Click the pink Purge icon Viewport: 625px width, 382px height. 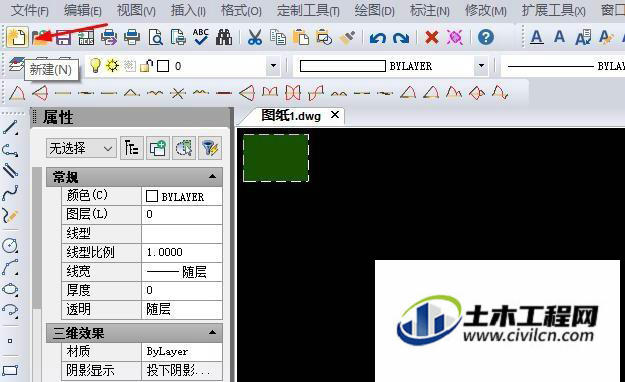click(x=455, y=37)
